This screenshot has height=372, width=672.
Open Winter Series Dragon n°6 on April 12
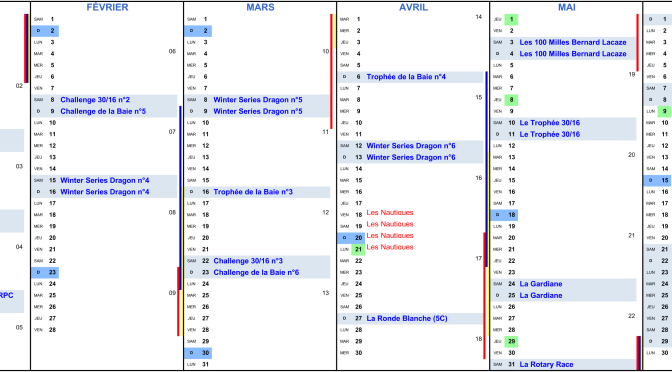(x=411, y=146)
